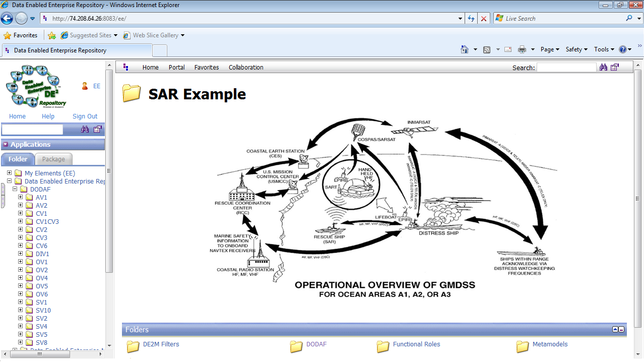Open the Portal menu in top bar
Viewport: 644px width, 362px height.
[176, 67]
